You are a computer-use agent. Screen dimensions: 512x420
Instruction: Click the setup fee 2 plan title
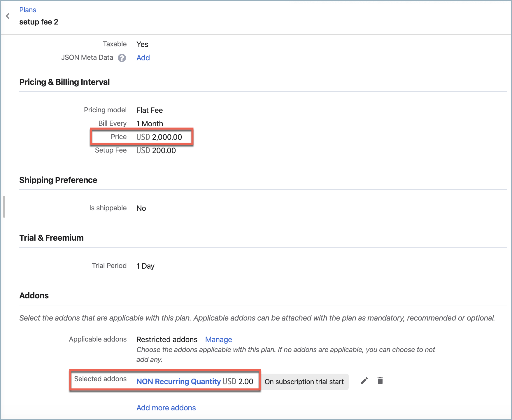pos(39,22)
